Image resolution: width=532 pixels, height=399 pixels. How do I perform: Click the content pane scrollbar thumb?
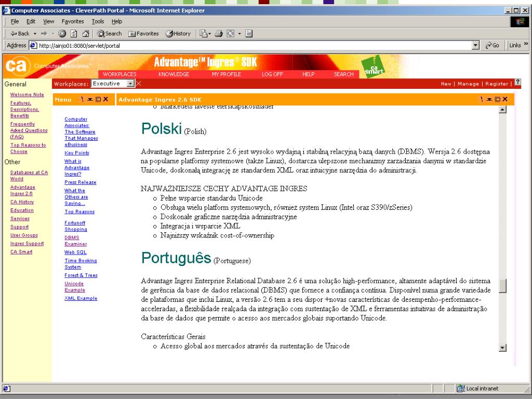[502, 286]
